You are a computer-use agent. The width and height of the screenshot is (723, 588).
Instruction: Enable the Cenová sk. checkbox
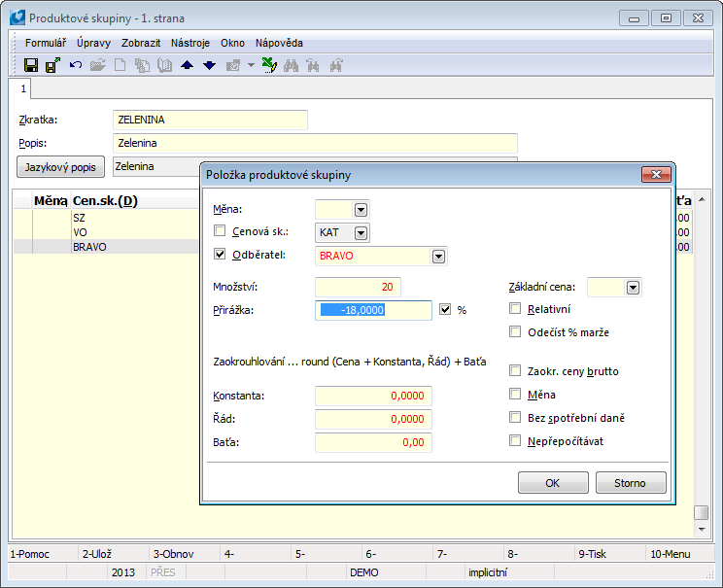click(220, 232)
